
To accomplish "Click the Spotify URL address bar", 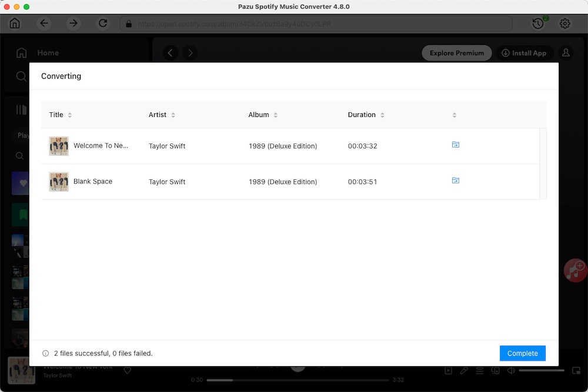I will click(x=318, y=24).
